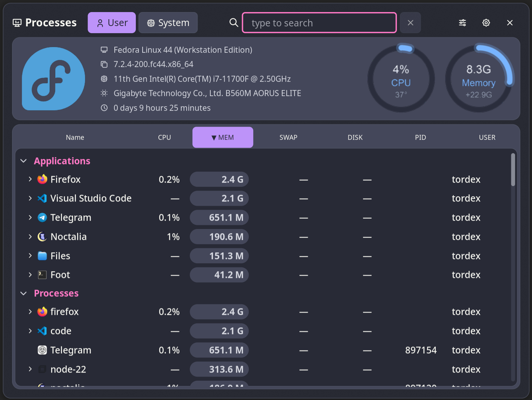Click the uptime clock icon

104,108
